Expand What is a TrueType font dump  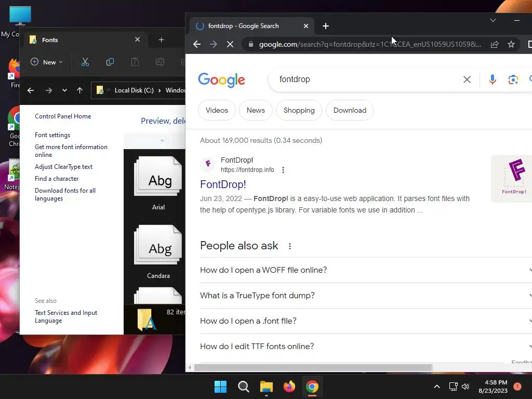point(366,296)
